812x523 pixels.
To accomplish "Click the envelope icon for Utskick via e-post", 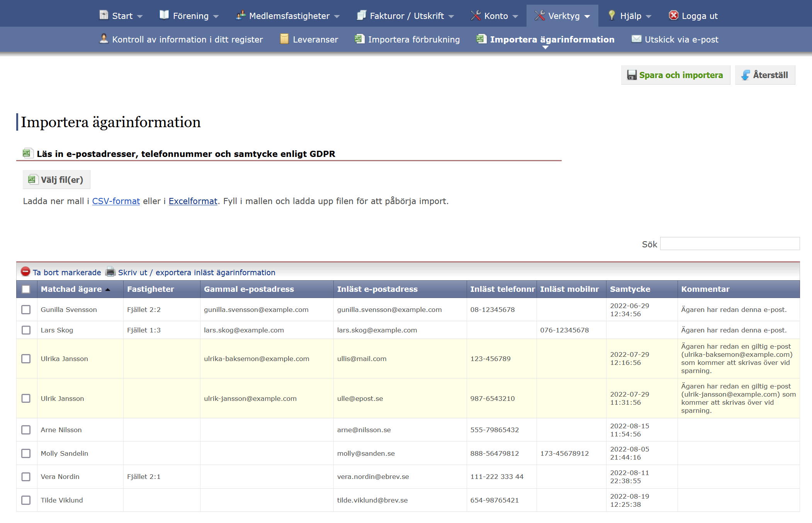I will [636, 39].
